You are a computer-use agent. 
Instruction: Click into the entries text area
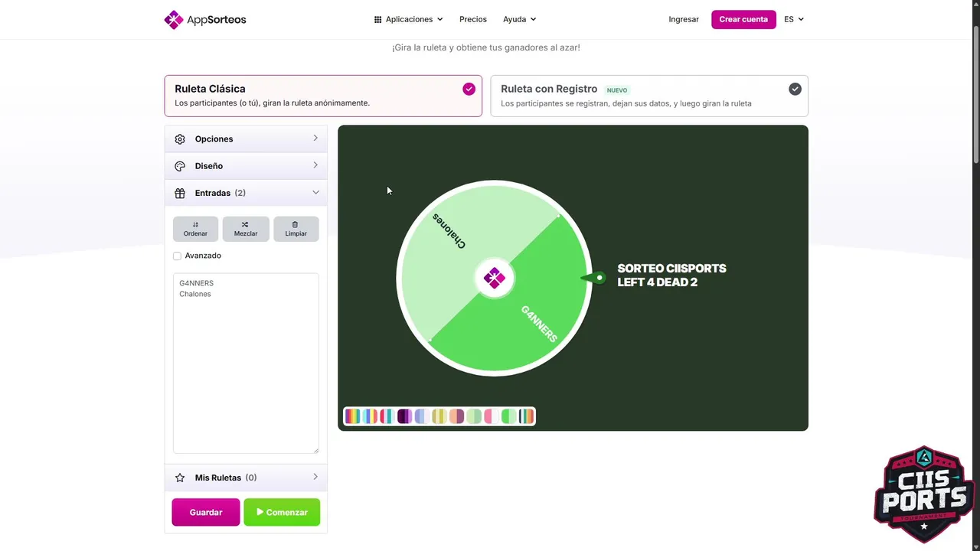[246, 364]
